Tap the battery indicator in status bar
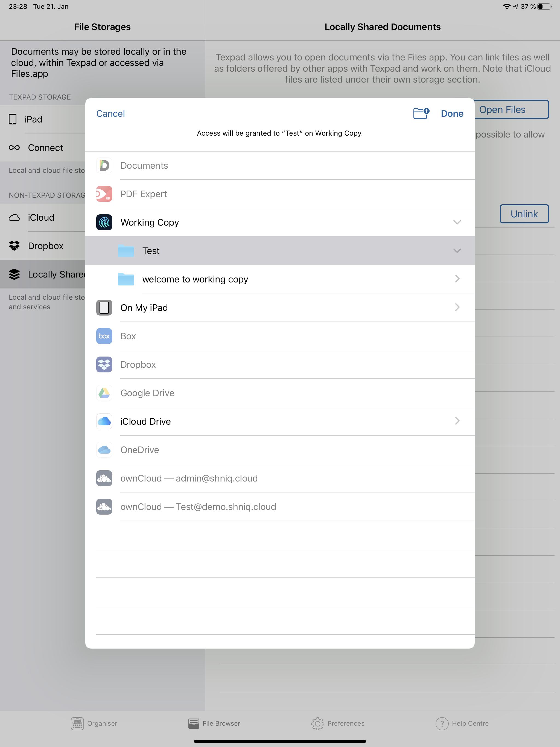Image resolution: width=560 pixels, height=747 pixels. pyautogui.click(x=545, y=6)
